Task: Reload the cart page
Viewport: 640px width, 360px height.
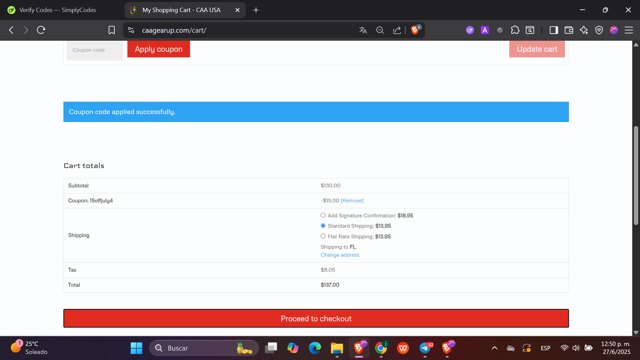Action: pos(41,30)
